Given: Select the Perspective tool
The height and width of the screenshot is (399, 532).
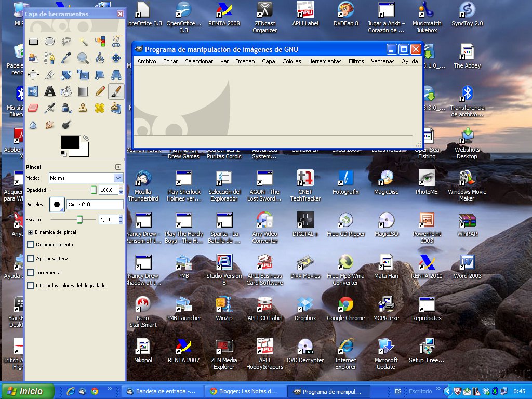Looking at the screenshot, I should [116, 75].
